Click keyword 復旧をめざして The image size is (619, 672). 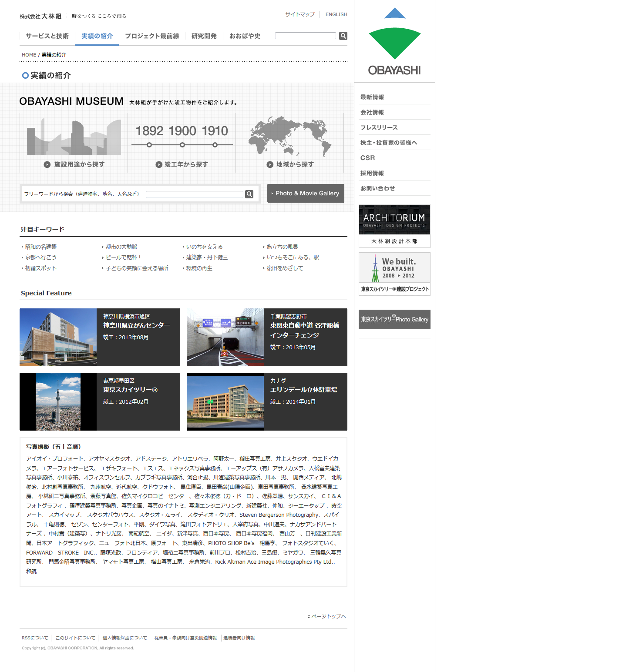pos(285,268)
